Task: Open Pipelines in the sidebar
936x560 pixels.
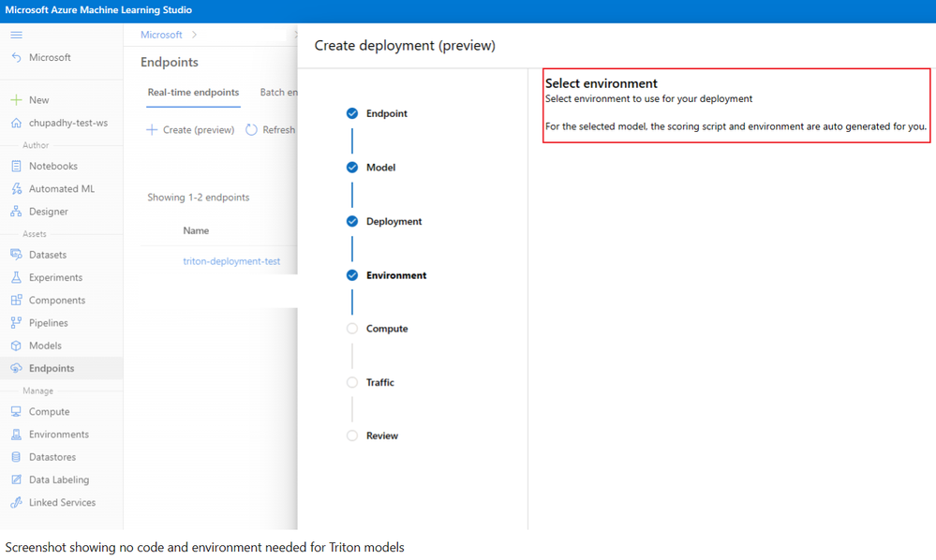Action: [49, 323]
